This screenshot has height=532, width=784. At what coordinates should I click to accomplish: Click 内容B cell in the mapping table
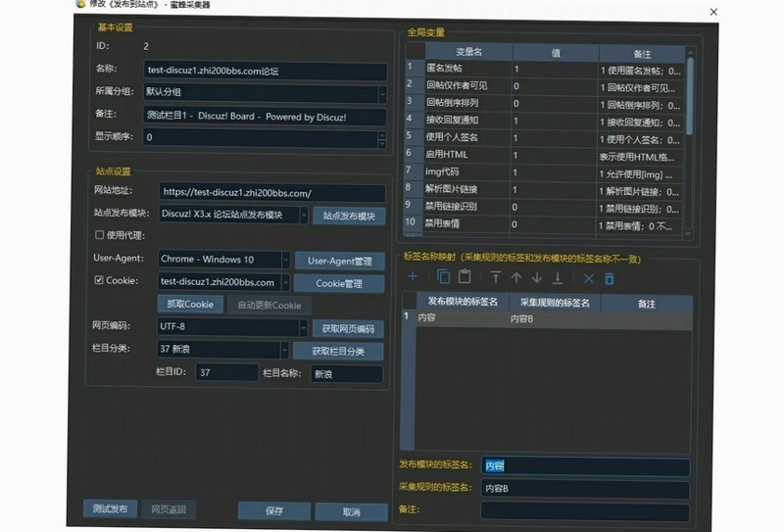tap(555, 318)
